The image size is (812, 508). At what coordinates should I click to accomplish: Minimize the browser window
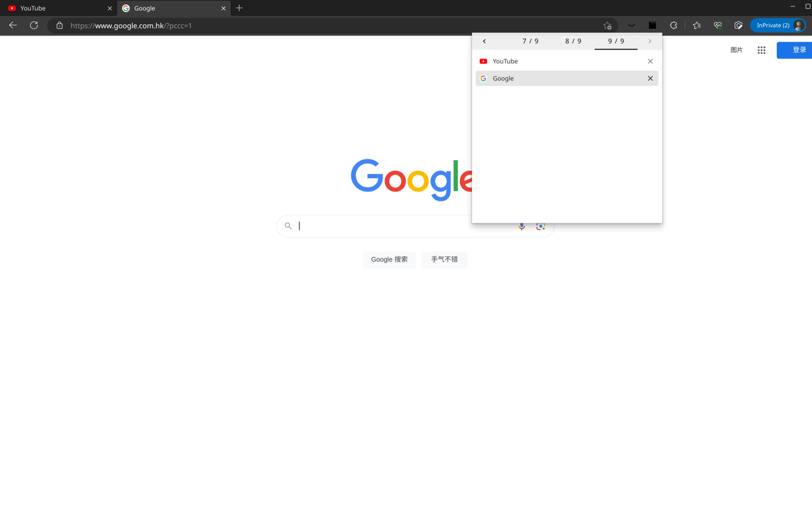(x=792, y=6)
